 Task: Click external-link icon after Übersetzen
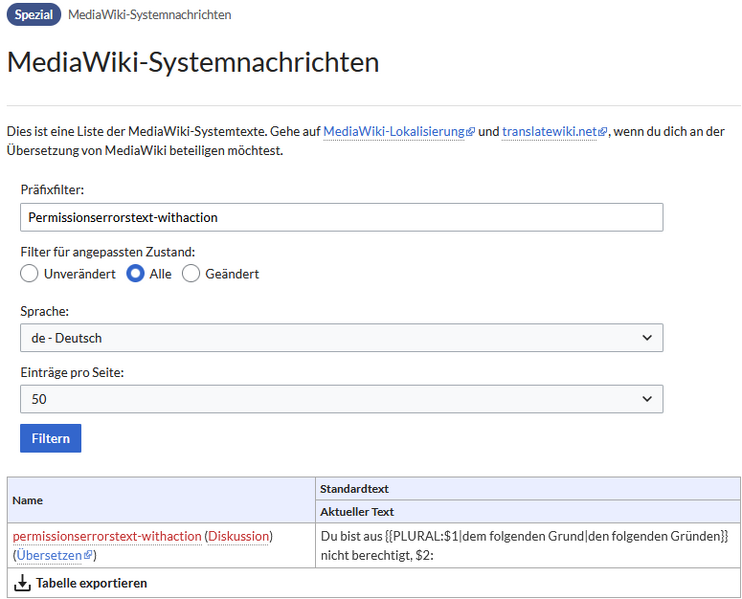(88, 555)
